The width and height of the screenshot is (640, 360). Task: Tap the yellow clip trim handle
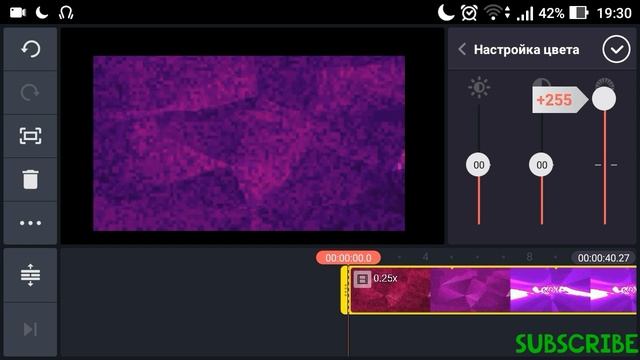pyautogui.click(x=344, y=290)
